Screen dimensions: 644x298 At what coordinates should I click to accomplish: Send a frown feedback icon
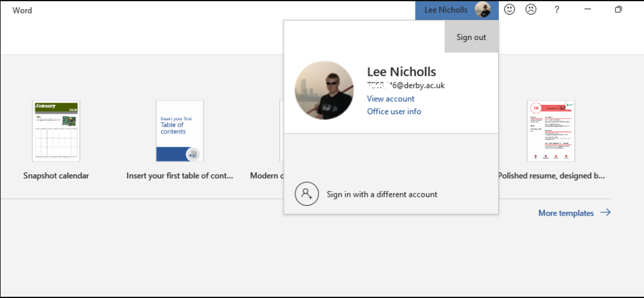click(x=531, y=10)
